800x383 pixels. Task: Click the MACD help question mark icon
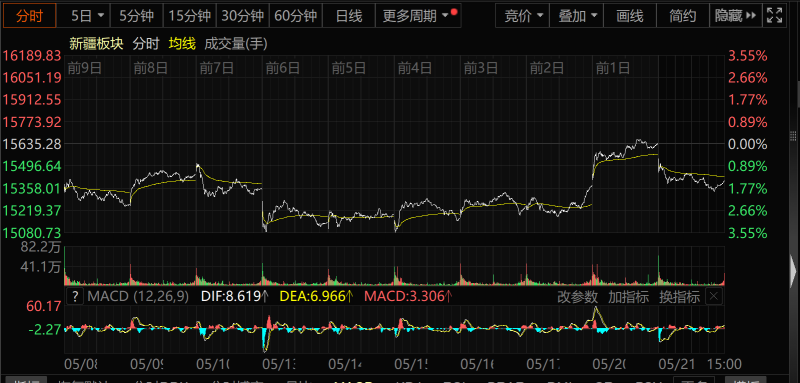[75, 296]
